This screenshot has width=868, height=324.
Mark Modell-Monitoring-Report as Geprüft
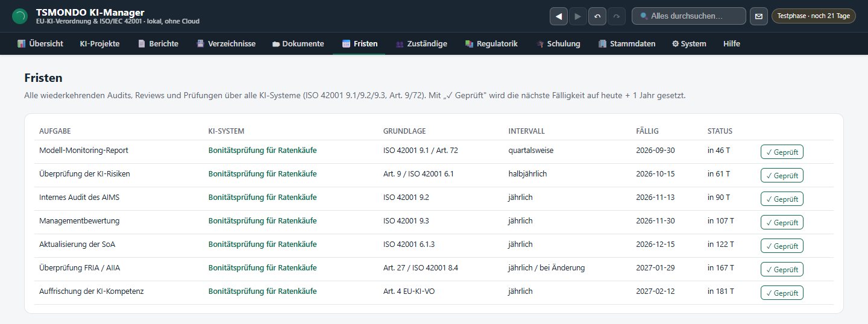coord(782,152)
